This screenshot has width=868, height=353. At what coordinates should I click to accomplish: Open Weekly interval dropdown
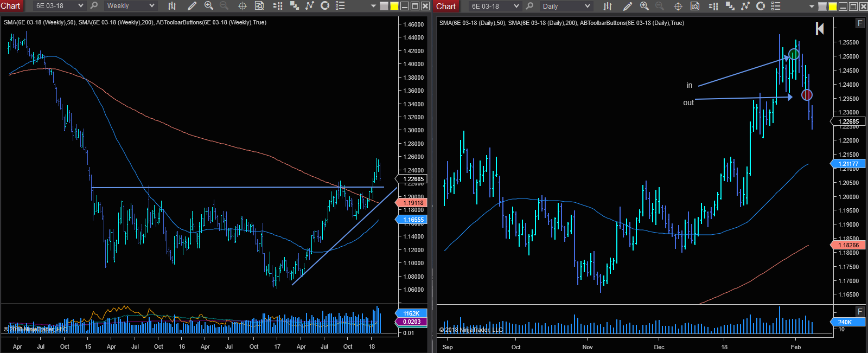(x=130, y=6)
